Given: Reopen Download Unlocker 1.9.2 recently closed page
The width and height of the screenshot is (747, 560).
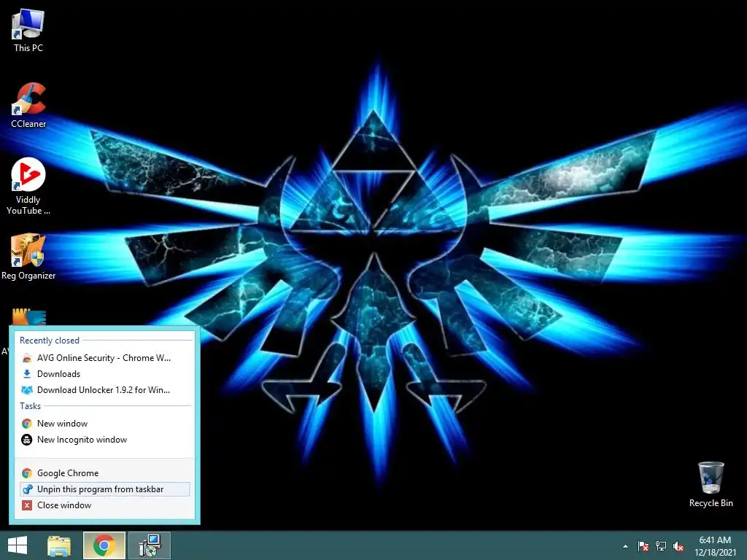Looking at the screenshot, I should [x=105, y=390].
